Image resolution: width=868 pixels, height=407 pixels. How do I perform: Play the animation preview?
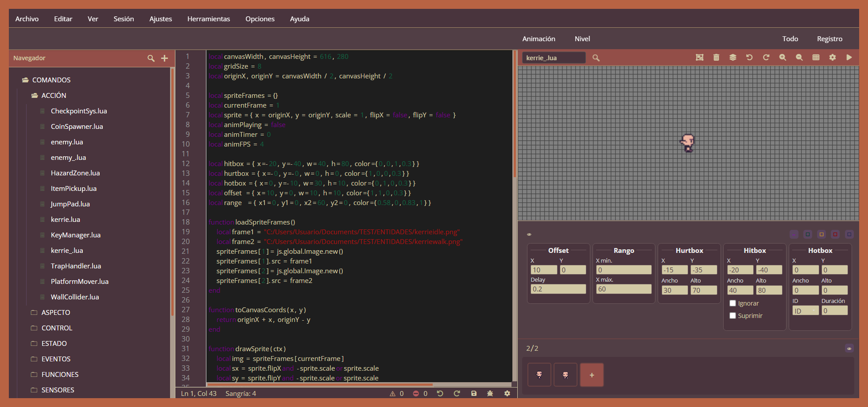[849, 58]
